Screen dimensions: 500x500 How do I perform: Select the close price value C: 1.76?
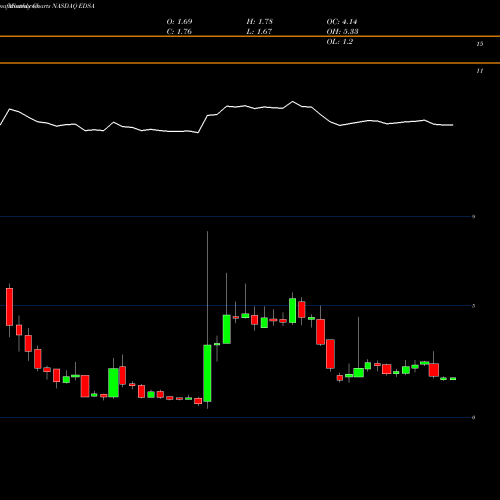[x=179, y=32]
